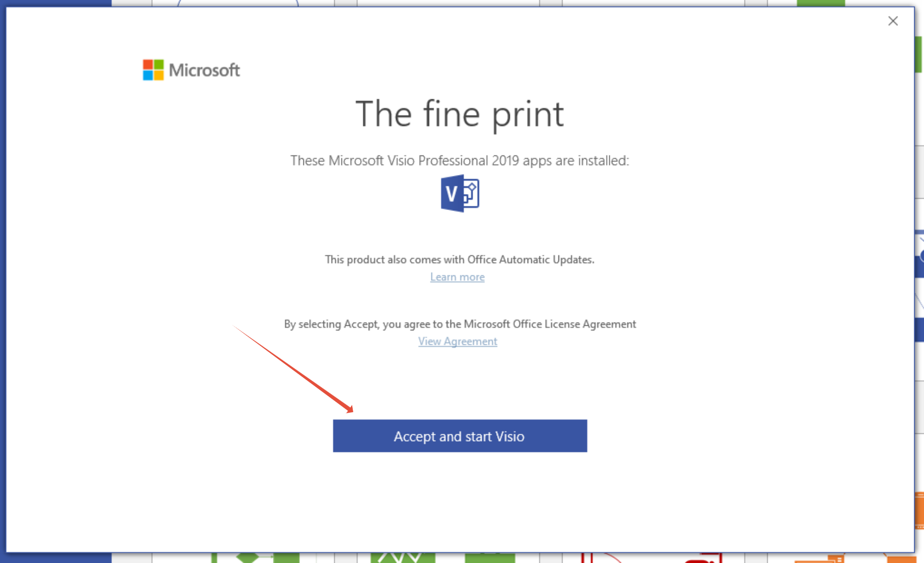The image size is (924, 563).
Task: Click the Visio app icon
Action: 460,193
